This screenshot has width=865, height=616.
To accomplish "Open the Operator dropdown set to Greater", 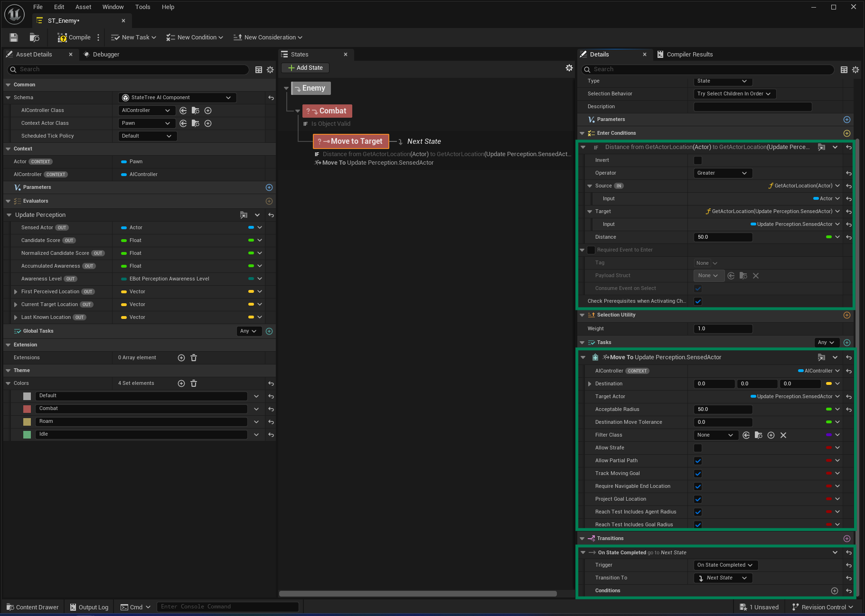I will pyautogui.click(x=722, y=173).
